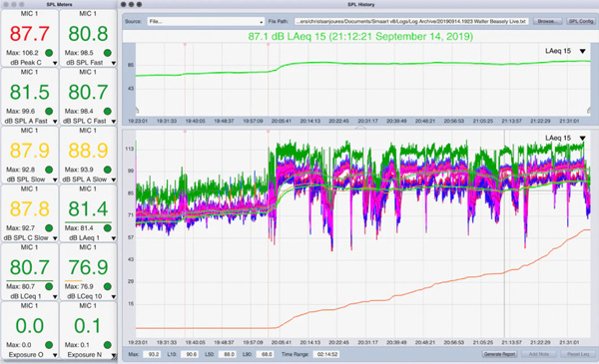Open dB SPL A Slow meter type dropdown

[114, 180]
